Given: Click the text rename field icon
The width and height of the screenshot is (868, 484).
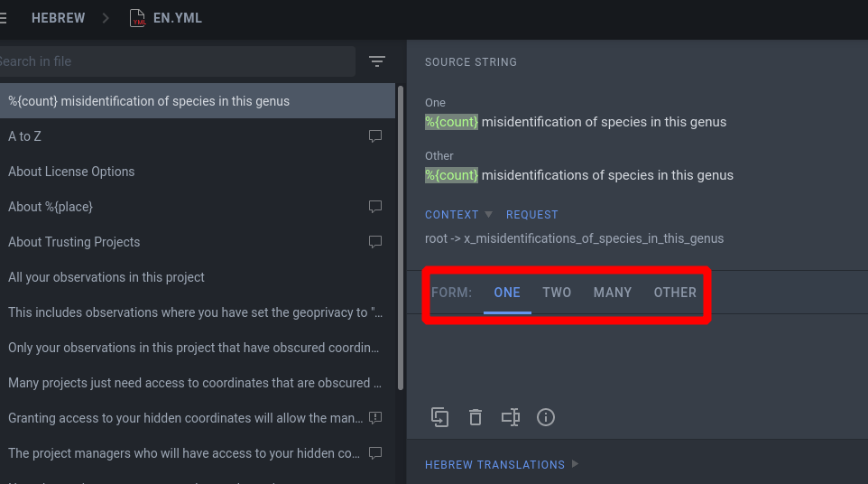Looking at the screenshot, I should (511, 417).
